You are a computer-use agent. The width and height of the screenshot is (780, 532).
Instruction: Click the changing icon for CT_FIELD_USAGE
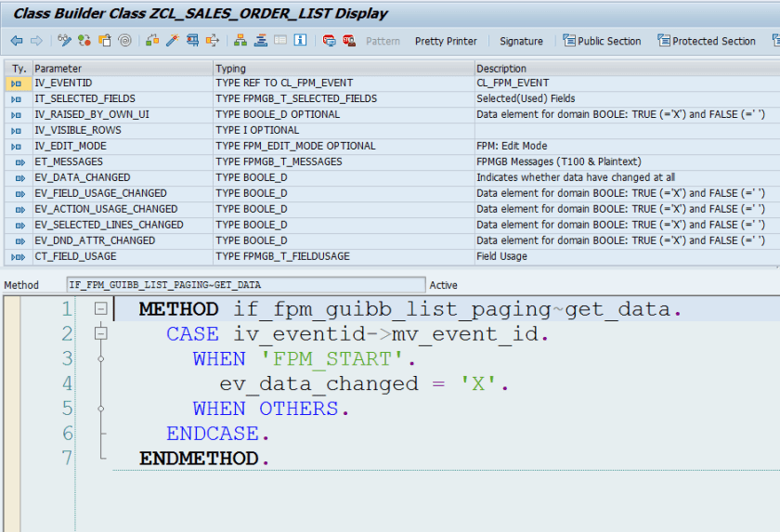(18, 257)
